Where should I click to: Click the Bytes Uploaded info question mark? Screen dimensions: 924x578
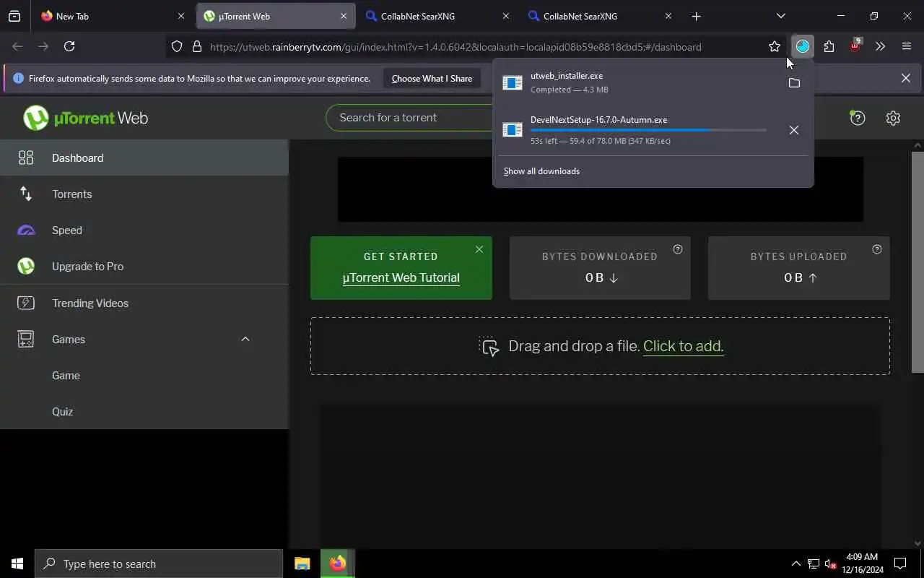tap(876, 249)
